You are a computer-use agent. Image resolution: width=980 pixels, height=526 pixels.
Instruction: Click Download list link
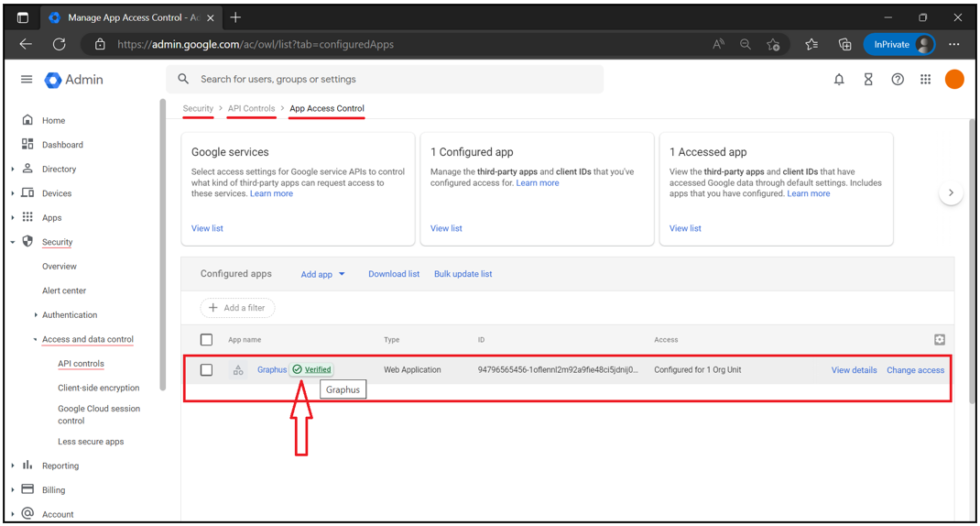(394, 274)
